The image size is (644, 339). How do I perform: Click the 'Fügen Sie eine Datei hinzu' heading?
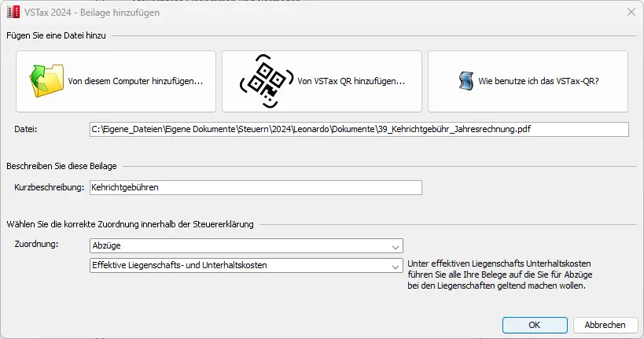[x=57, y=35]
